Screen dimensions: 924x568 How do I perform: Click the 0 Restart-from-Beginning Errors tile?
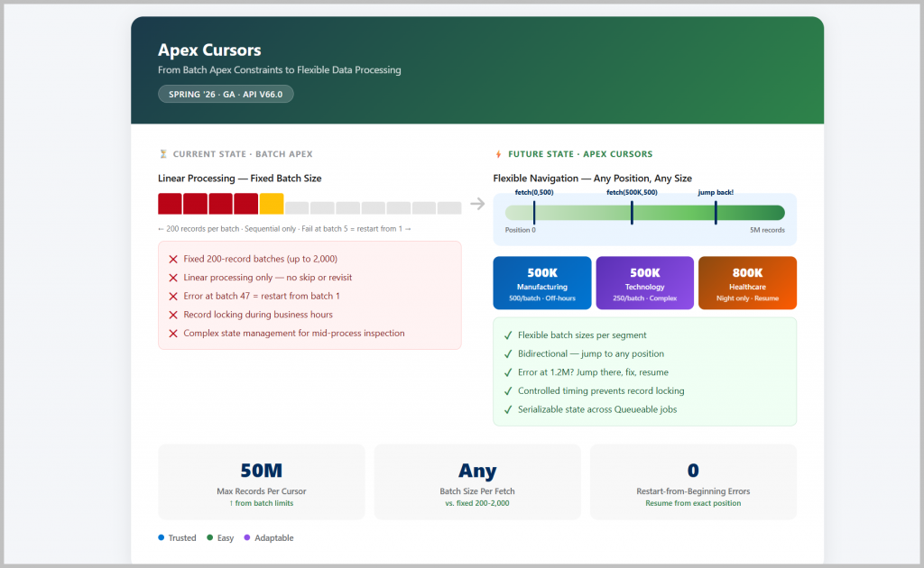[x=693, y=481]
